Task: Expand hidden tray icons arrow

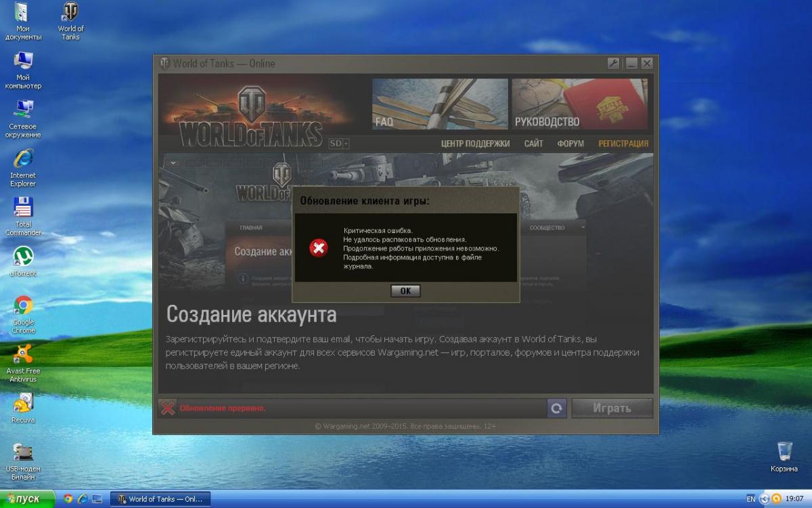Action: click(765, 499)
